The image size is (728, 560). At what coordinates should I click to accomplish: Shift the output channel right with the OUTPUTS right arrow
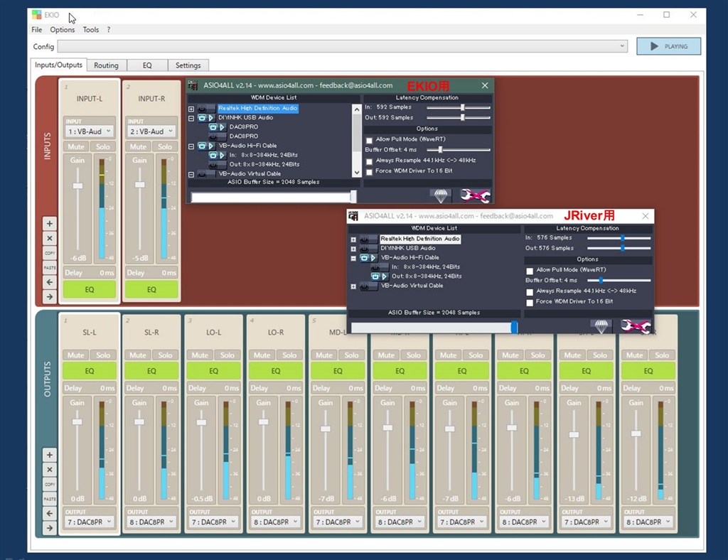(49, 528)
